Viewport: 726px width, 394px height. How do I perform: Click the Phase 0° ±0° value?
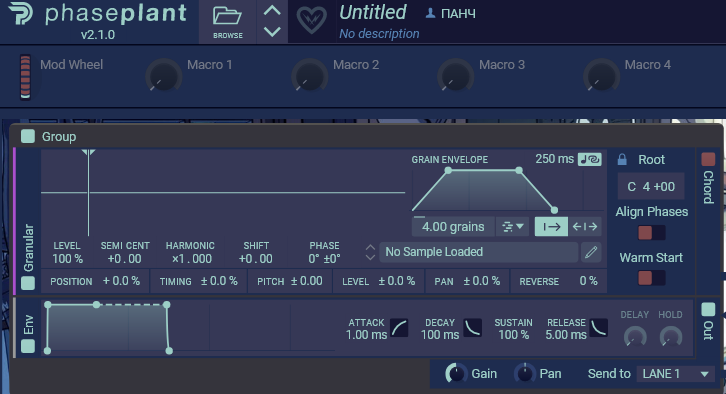pos(324,259)
